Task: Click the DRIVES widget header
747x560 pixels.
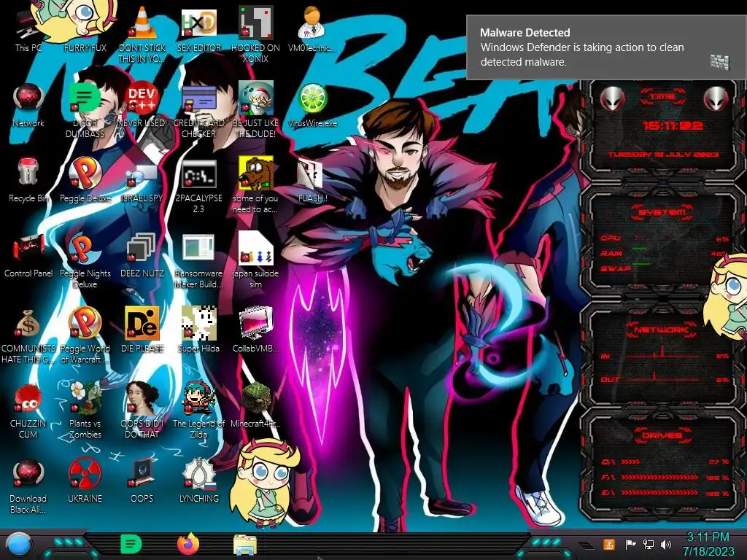Action: (662, 435)
